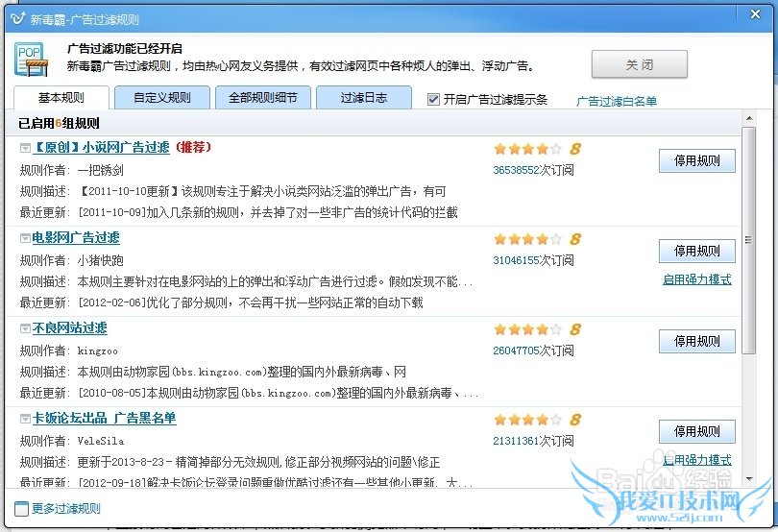This screenshot has width=778, height=532.
Task: Click the star rating of 不良网站过滤
Action: (528, 329)
